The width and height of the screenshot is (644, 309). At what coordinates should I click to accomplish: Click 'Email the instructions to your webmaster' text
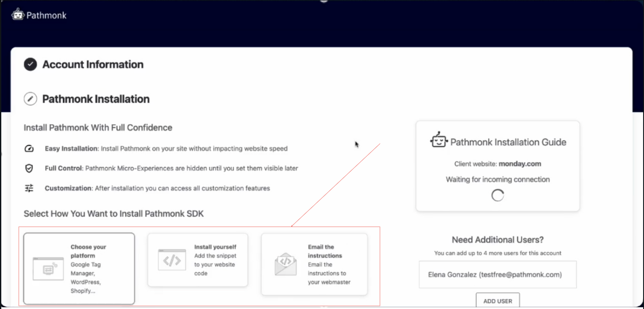coord(329,273)
